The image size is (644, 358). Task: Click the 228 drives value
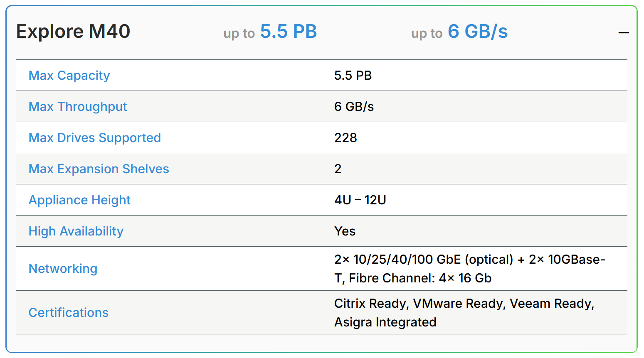point(345,138)
